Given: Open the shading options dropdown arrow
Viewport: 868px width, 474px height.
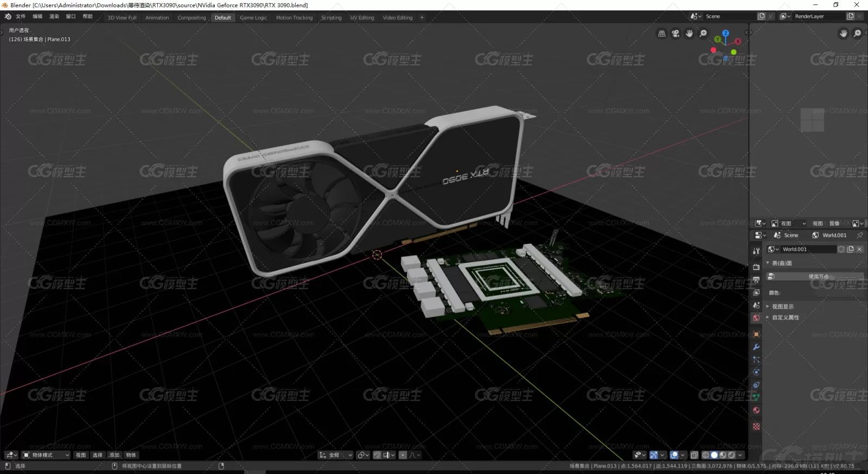Looking at the screenshot, I should pos(740,455).
